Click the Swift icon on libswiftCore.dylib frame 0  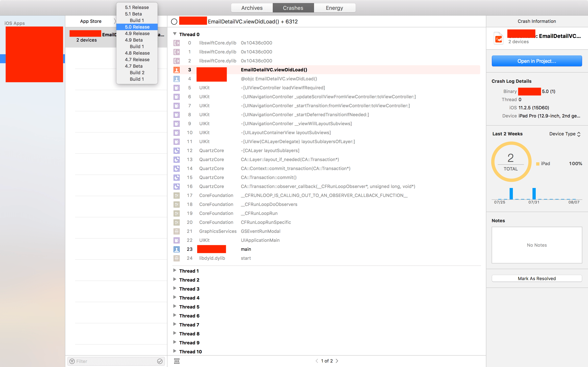(177, 43)
